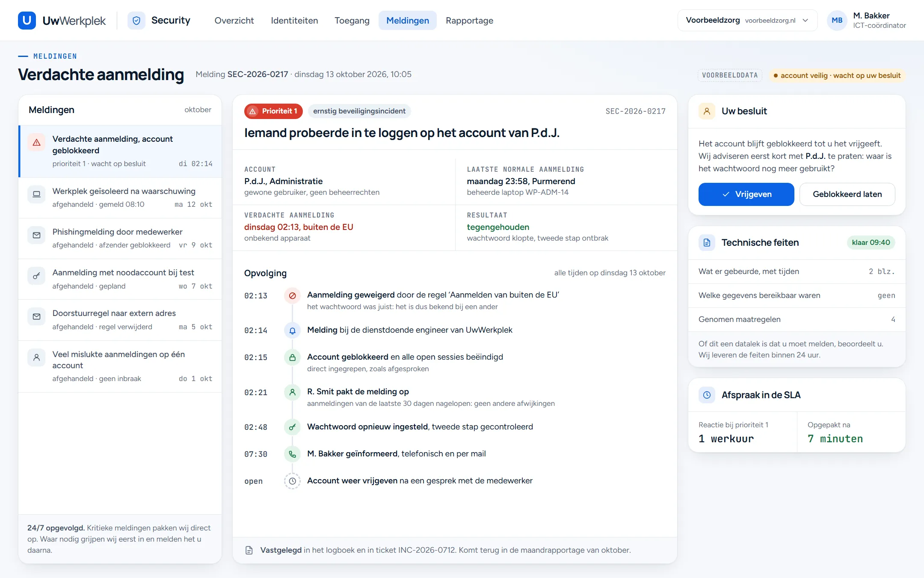The height and width of the screenshot is (578, 924).
Task: Go to the Toegang tab
Action: pos(352,21)
